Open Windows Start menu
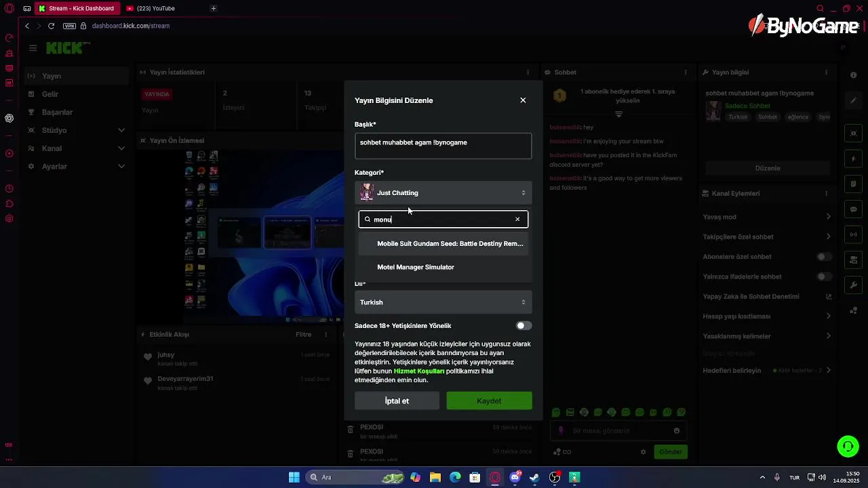This screenshot has height=488, width=868. click(x=294, y=478)
